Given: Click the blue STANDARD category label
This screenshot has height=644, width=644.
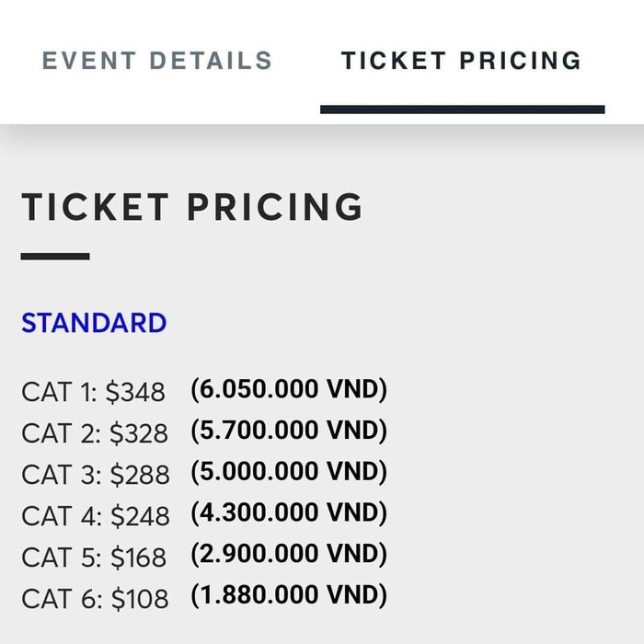Looking at the screenshot, I should pos(94,323).
